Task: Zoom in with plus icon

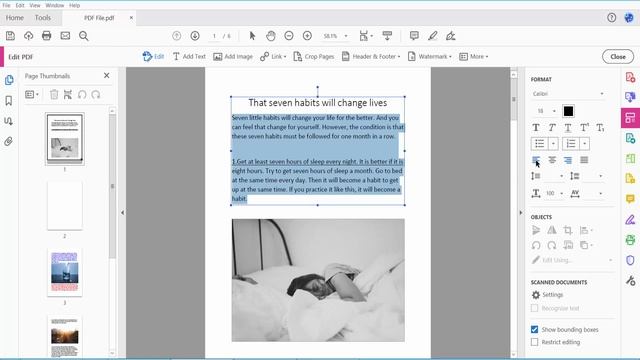Action: pyautogui.click(x=307, y=36)
